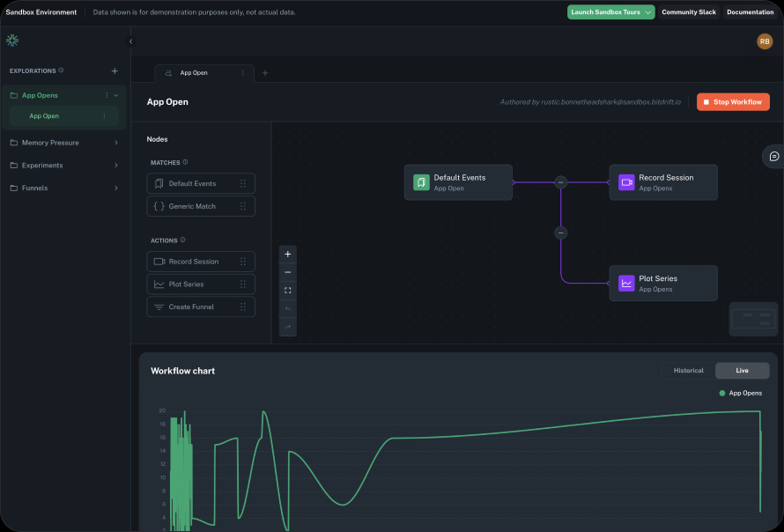Switch workflow chart to Live view
784x532 pixels.
pos(742,371)
